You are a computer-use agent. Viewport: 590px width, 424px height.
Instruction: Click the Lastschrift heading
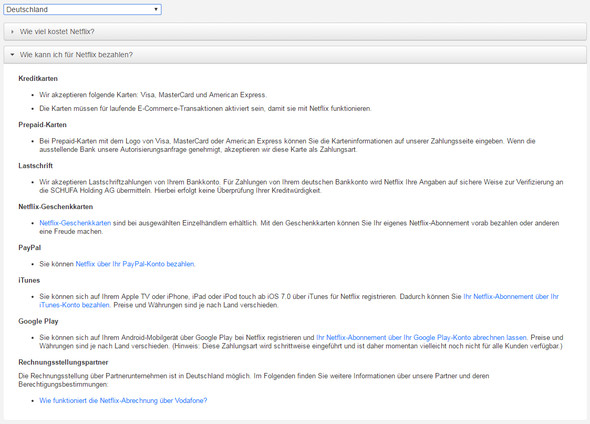[x=36, y=166]
